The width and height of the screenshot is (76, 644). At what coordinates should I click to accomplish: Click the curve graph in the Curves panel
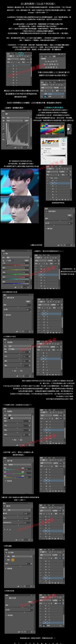pyautogui.click(x=17, y=134)
